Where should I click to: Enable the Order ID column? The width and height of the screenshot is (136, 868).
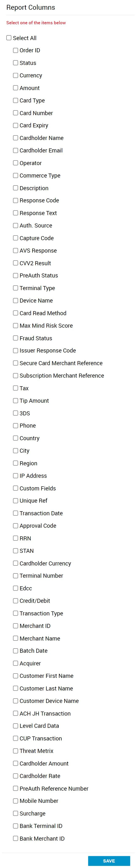(15, 50)
